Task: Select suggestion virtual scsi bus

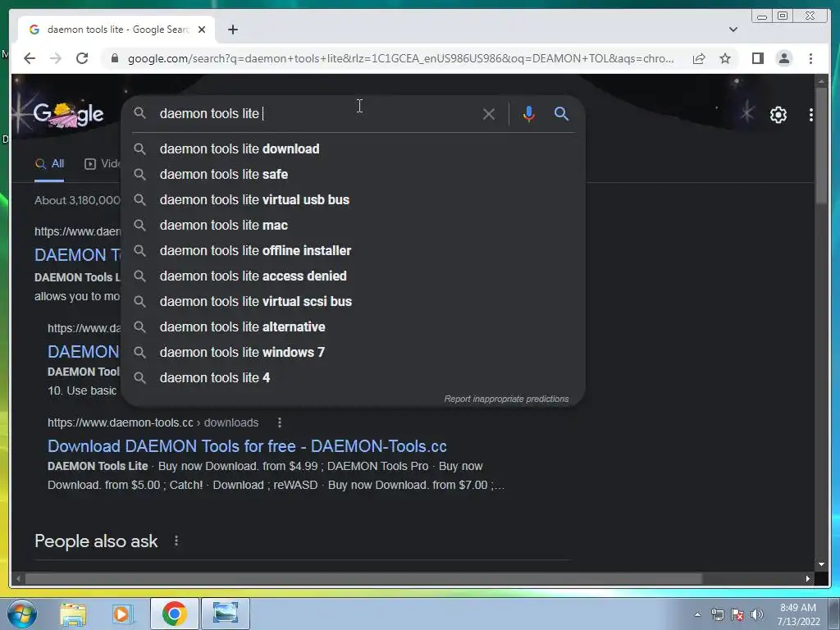Action: coord(354,302)
